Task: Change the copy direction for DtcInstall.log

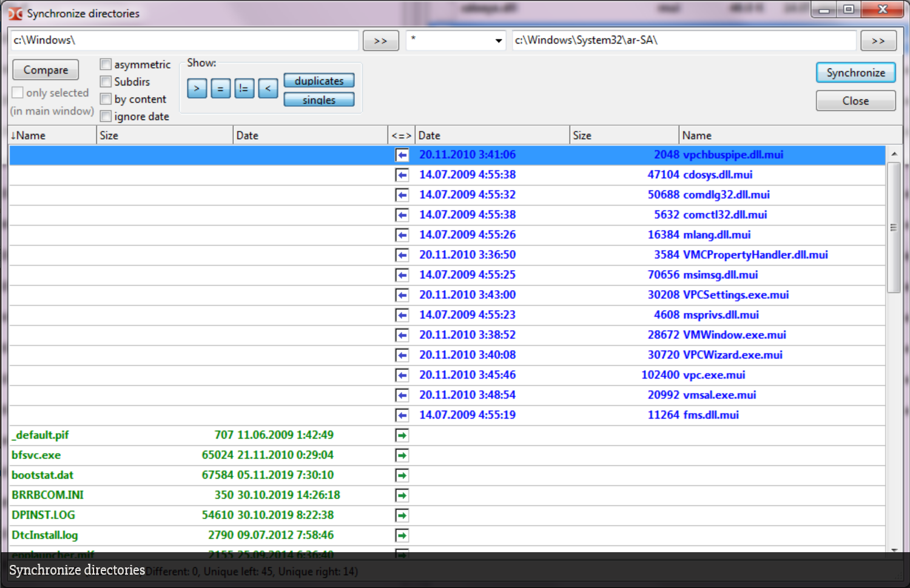Action: click(x=402, y=535)
